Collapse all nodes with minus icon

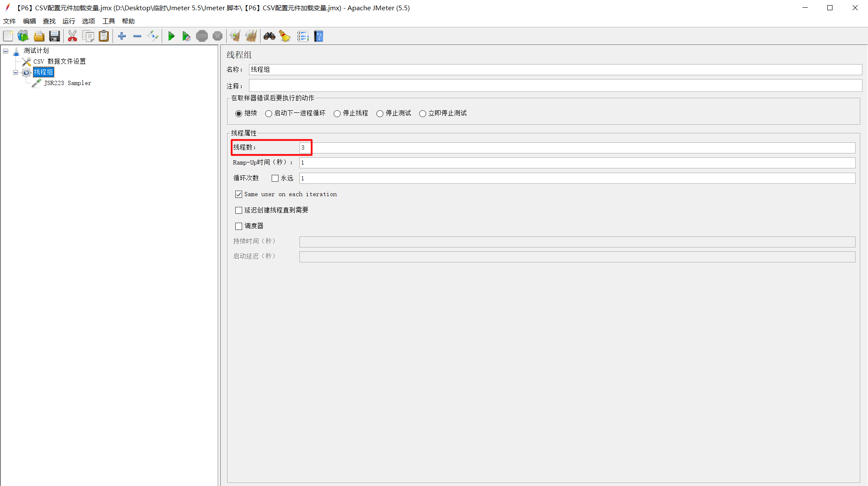pos(137,36)
